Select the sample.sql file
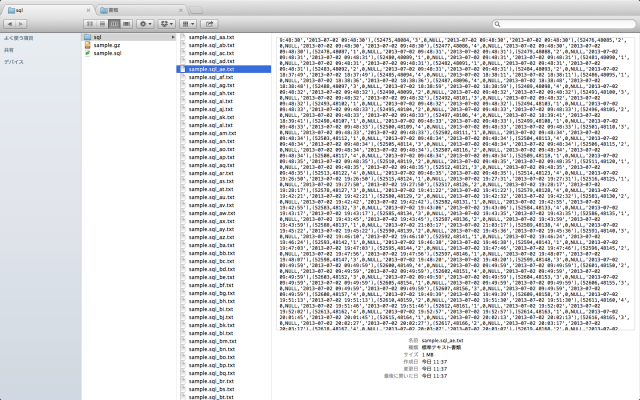The image size is (640, 400). pyautogui.click(x=108, y=53)
